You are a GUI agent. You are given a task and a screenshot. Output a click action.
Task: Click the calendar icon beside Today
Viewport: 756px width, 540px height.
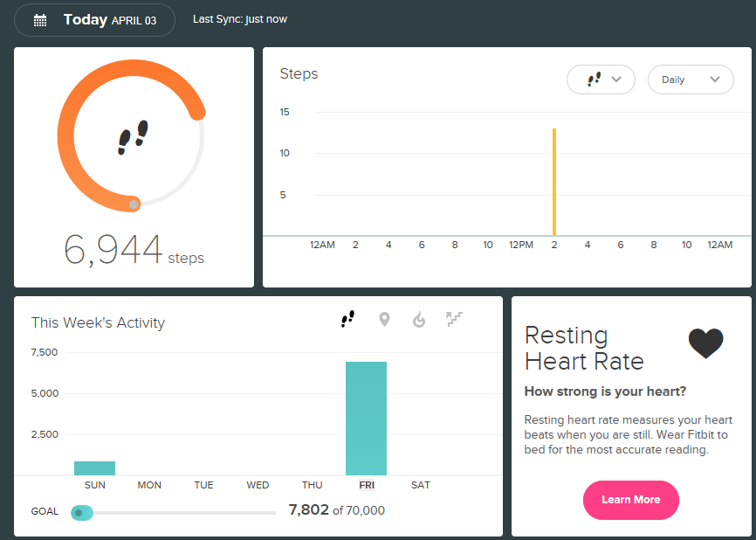point(40,20)
